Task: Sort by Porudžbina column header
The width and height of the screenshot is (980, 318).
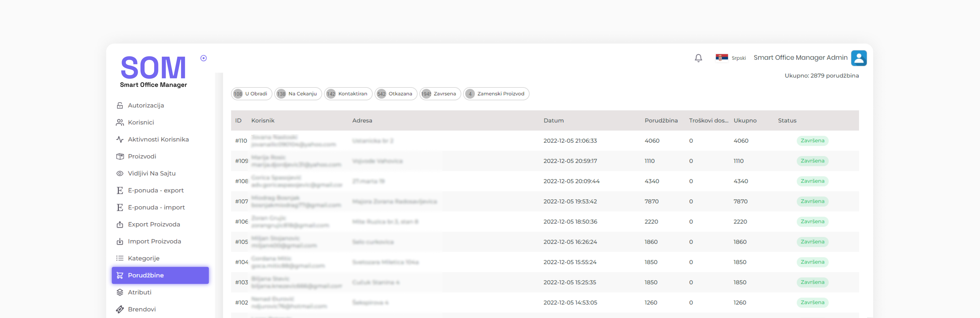Action: tap(661, 121)
